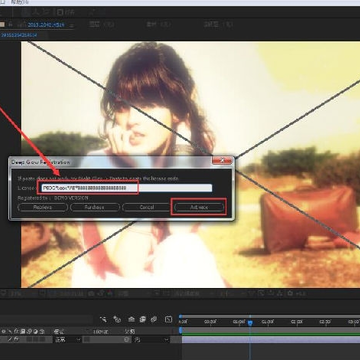Click the Activate button in the registration dialog
Screen dimensions: 360x360
(199, 207)
